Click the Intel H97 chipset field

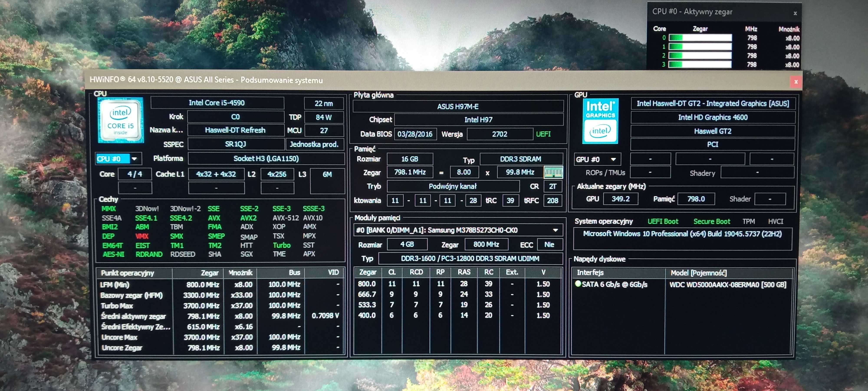(478, 120)
